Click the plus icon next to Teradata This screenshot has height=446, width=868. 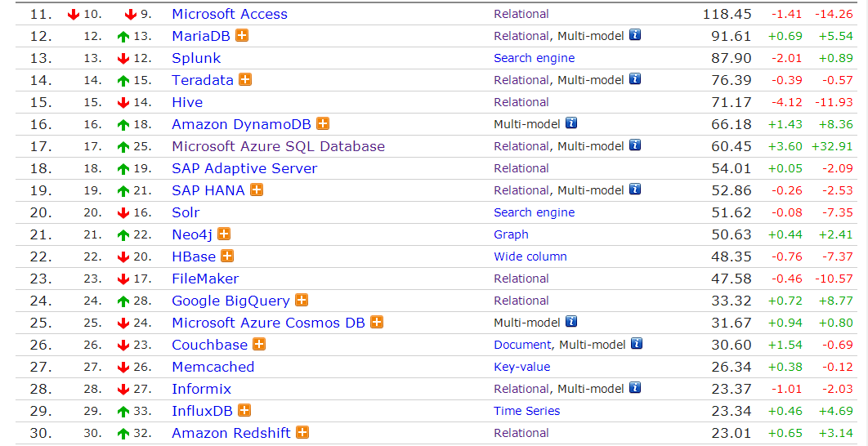pos(245,80)
